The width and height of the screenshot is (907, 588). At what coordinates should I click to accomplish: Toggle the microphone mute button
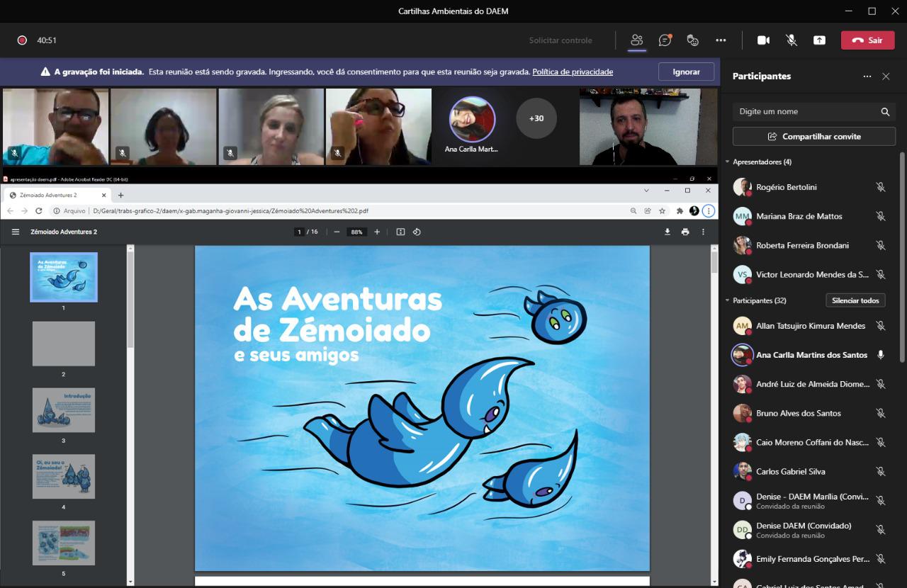(x=791, y=40)
